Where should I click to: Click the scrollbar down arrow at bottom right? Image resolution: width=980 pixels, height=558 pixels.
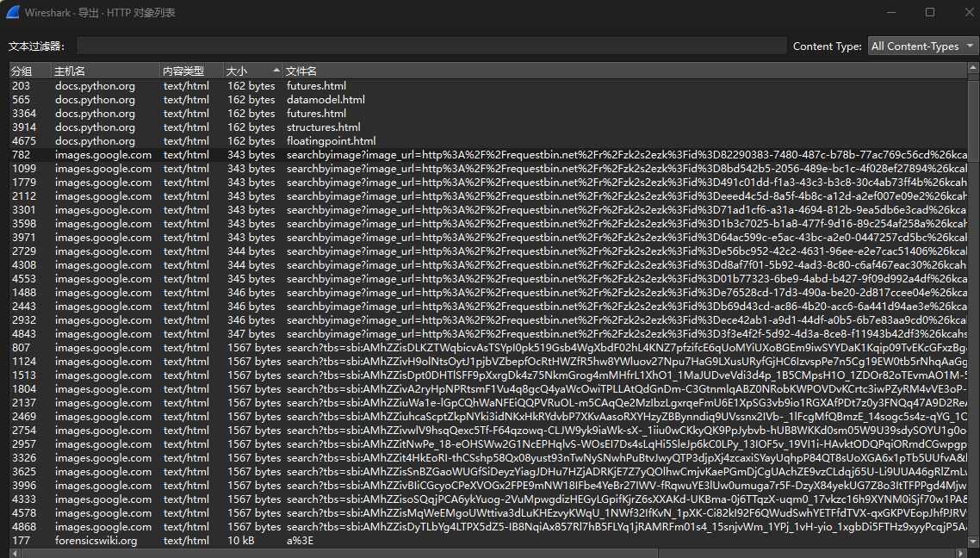coord(973,542)
